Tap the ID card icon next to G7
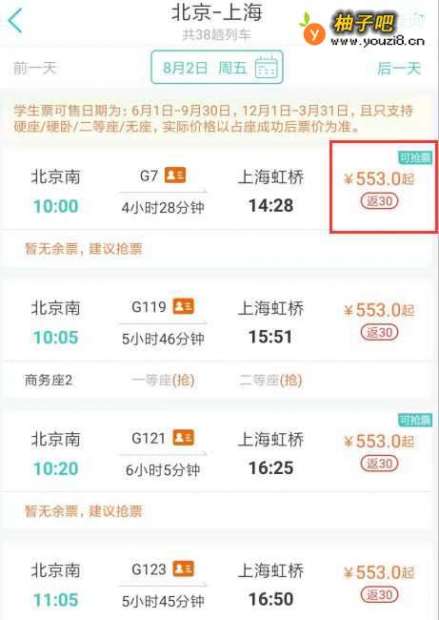Viewport: 439px width, 620px height. (175, 175)
